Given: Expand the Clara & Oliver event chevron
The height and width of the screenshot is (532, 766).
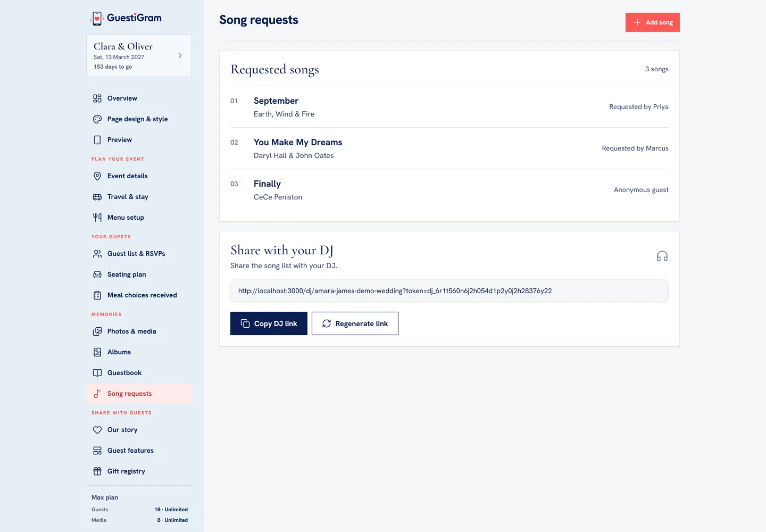Looking at the screenshot, I should pyautogui.click(x=180, y=55).
